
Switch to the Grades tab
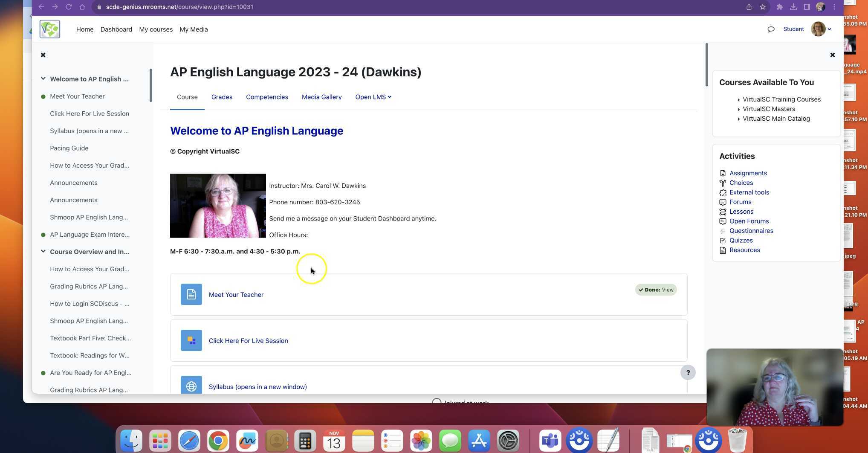(x=222, y=97)
